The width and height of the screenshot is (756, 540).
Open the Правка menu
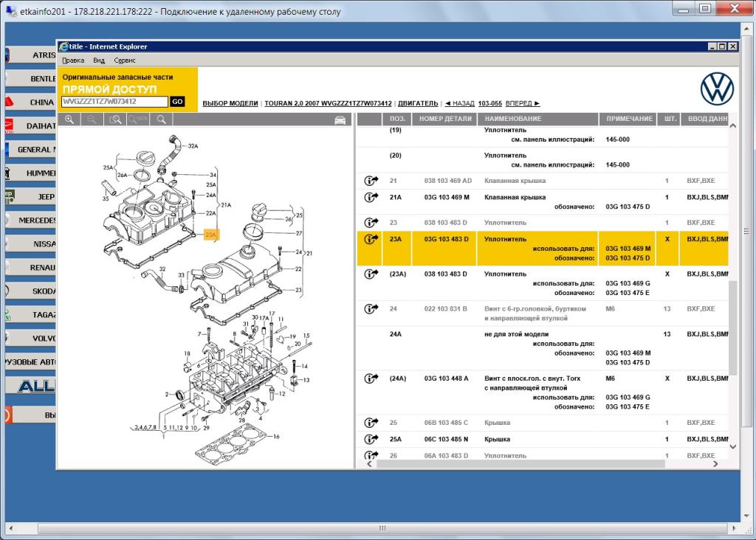pyautogui.click(x=73, y=60)
